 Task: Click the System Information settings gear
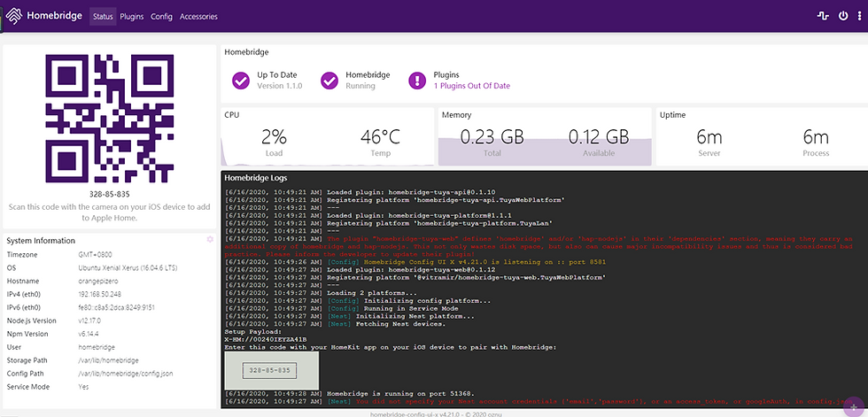click(210, 239)
